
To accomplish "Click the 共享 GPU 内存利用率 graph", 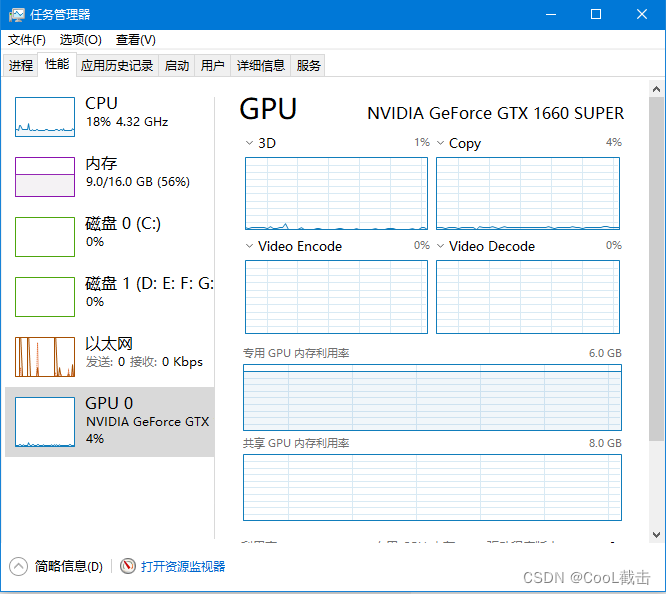I will tap(432, 487).
